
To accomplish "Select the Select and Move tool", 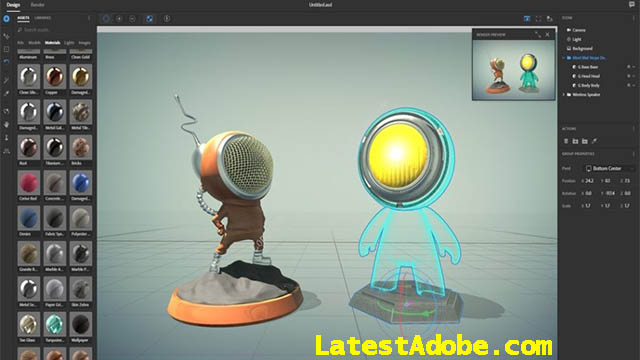I will (x=7, y=36).
